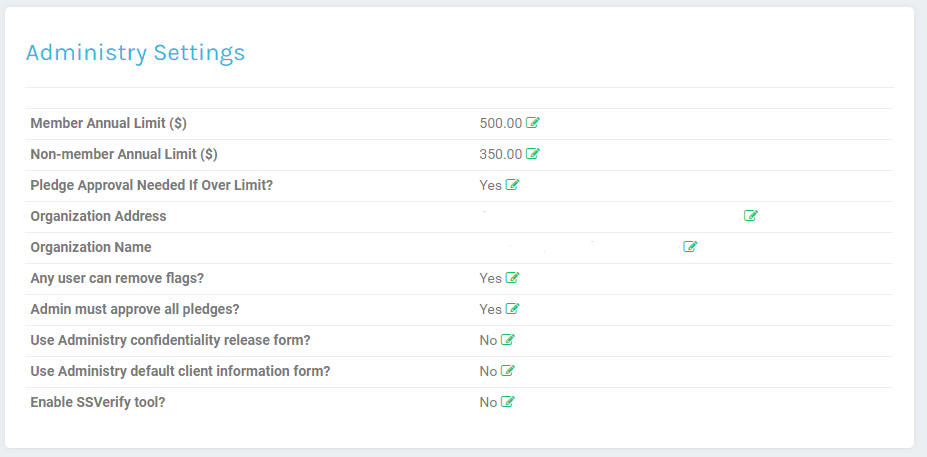Image resolution: width=927 pixels, height=457 pixels.
Task: Click the 'Organization Name' row label
Action: 91,248
